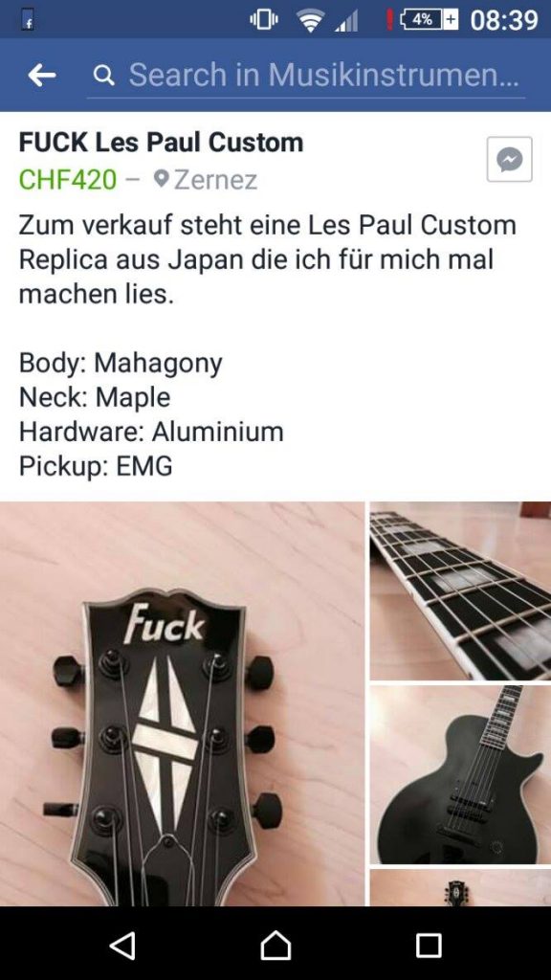This screenshot has width=551, height=980.
Task: Open the fretboard close-up photo
Action: pyautogui.click(x=460, y=590)
